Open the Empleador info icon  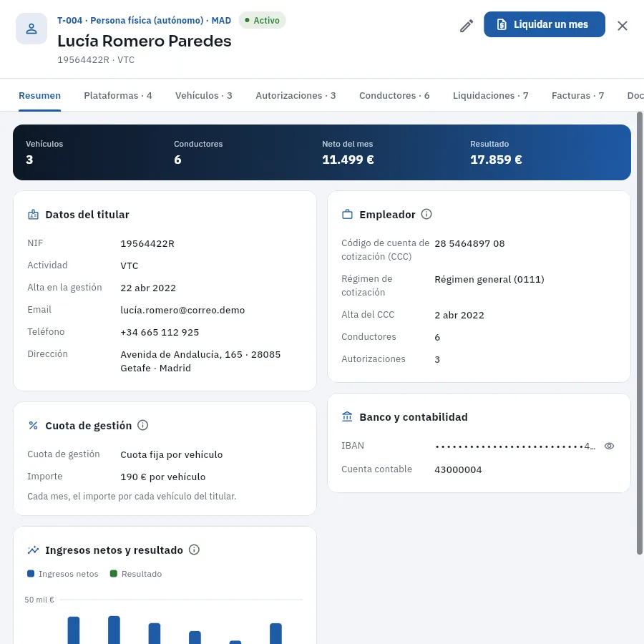(x=426, y=214)
